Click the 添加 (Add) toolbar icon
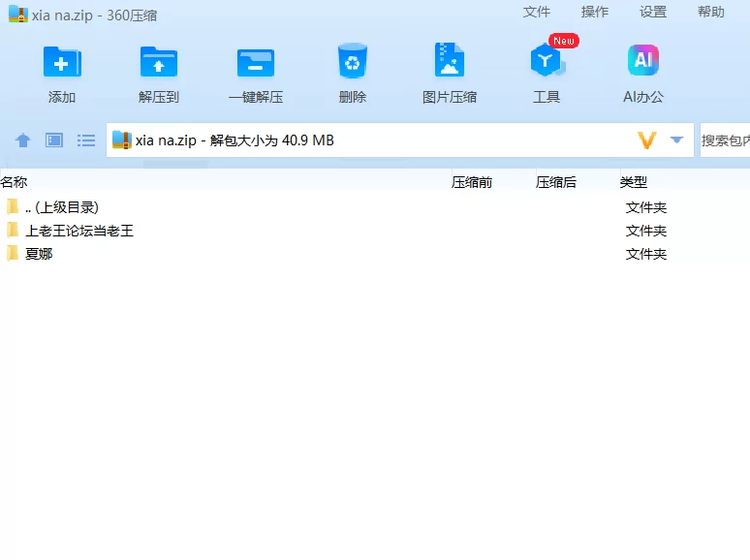 click(62, 62)
